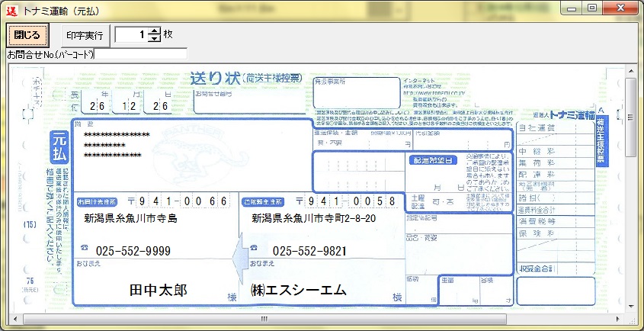Click address 新潟県糸魚川市寺島
The image size is (644, 331).
[130, 218]
